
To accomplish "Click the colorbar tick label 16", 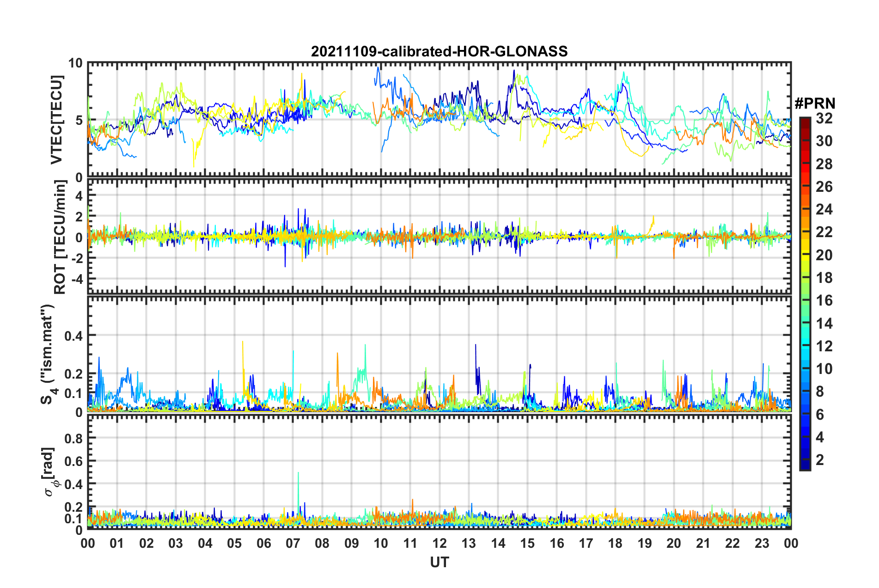I will [824, 301].
